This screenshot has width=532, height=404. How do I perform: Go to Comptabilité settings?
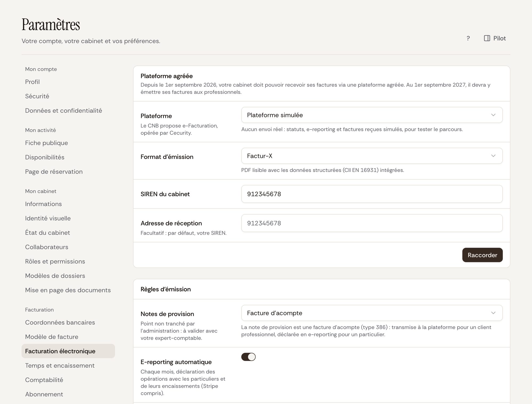tap(68, 380)
